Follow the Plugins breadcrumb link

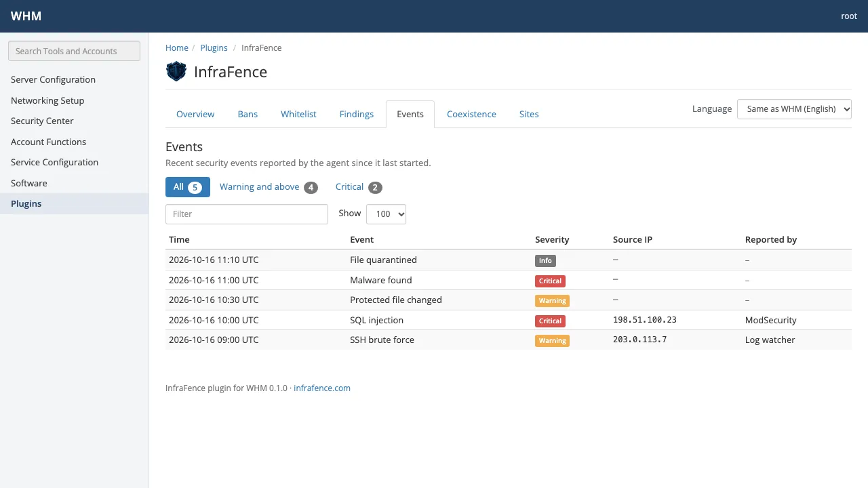coord(214,48)
